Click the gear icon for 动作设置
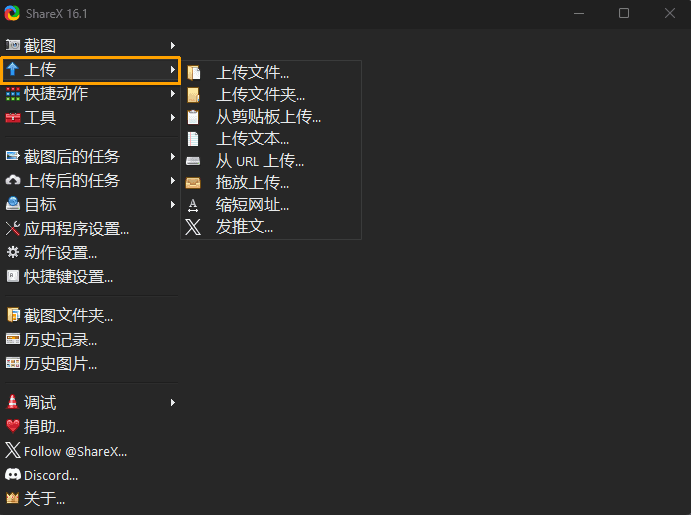The image size is (691, 515). click(x=13, y=252)
